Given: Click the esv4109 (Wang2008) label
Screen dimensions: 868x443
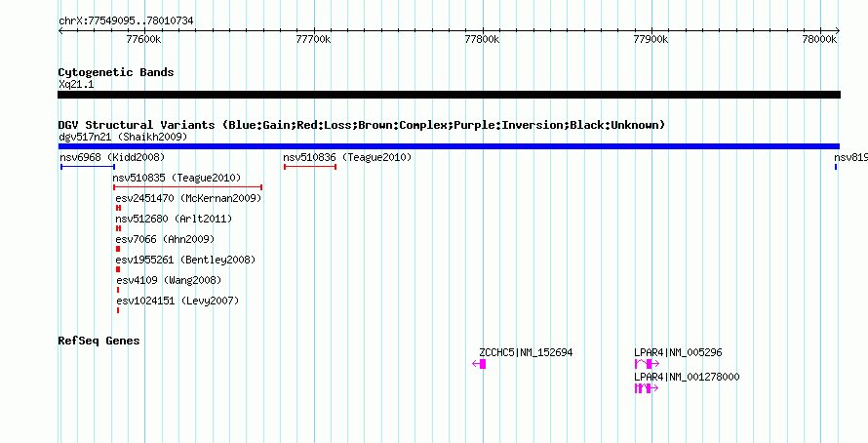Looking at the screenshot, I should [169, 280].
